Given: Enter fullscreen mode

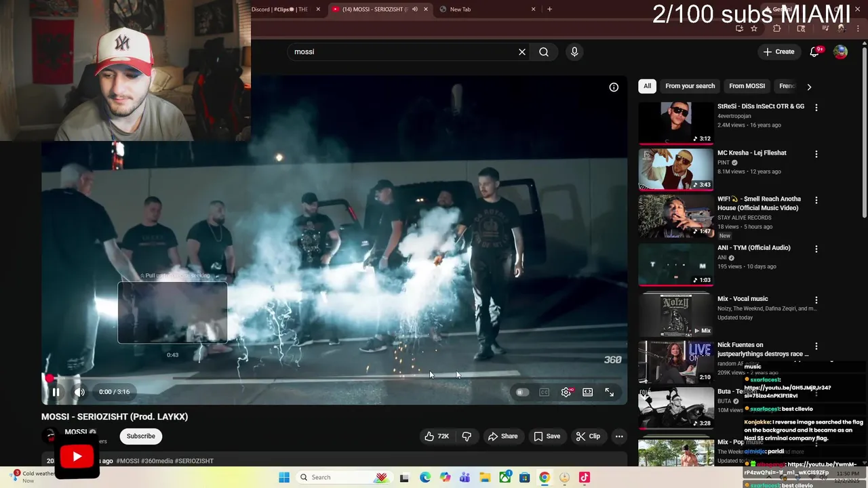Looking at the screenshot, I should pos(609,392).
